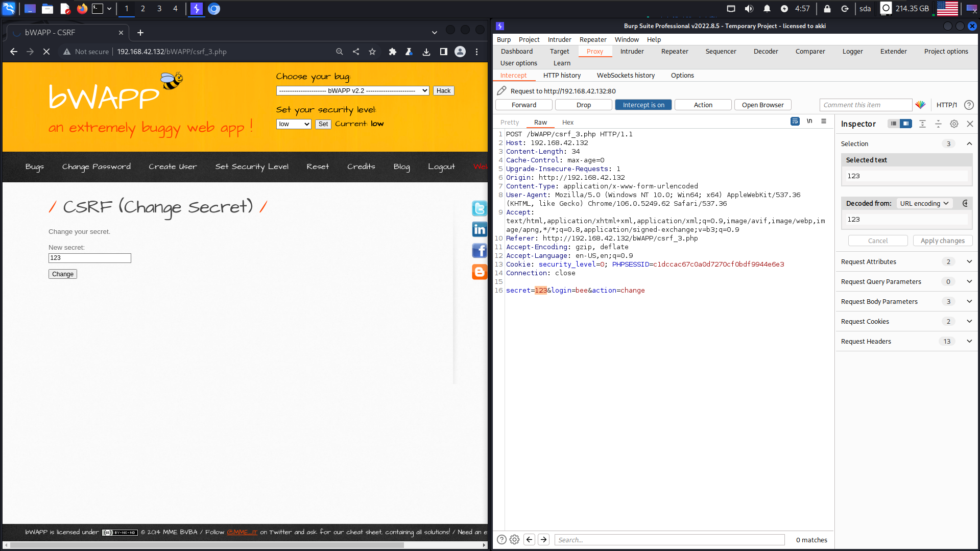Screen dimensions: 980x551
Task: Toggle non-printable characters \n display
Action: point(809,122)
